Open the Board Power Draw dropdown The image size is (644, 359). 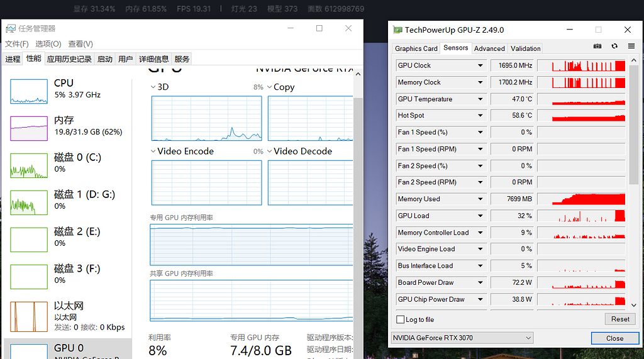(480, 282)
